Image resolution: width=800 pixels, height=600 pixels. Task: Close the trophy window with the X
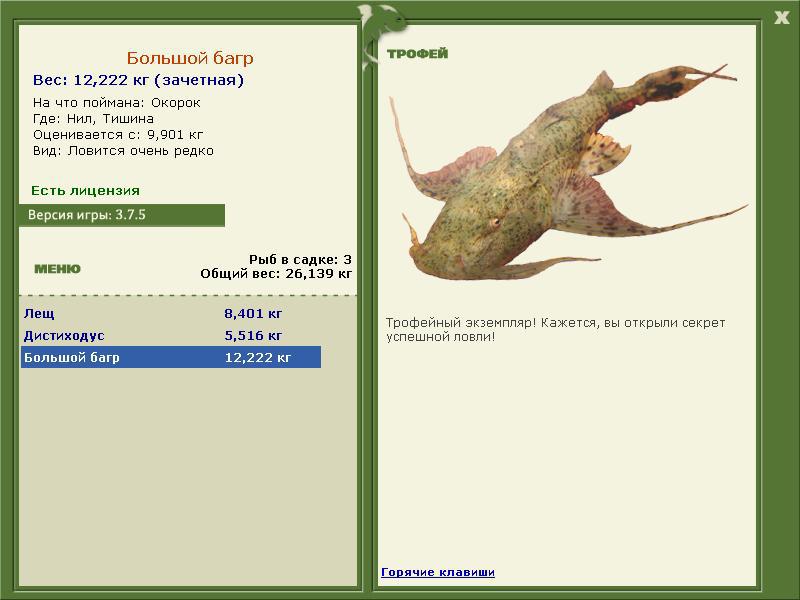pyautogui.click(x=782, y=17)
